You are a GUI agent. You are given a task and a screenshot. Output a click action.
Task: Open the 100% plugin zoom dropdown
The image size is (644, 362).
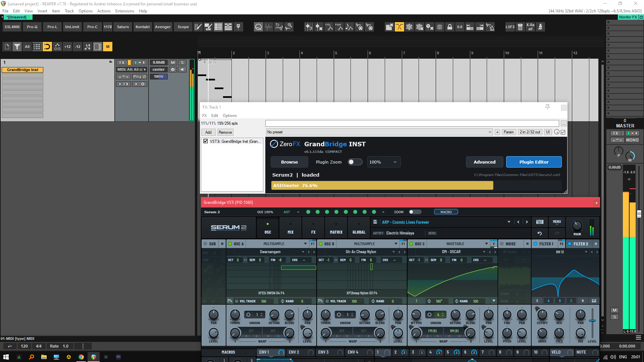click(x=384, y=162)
